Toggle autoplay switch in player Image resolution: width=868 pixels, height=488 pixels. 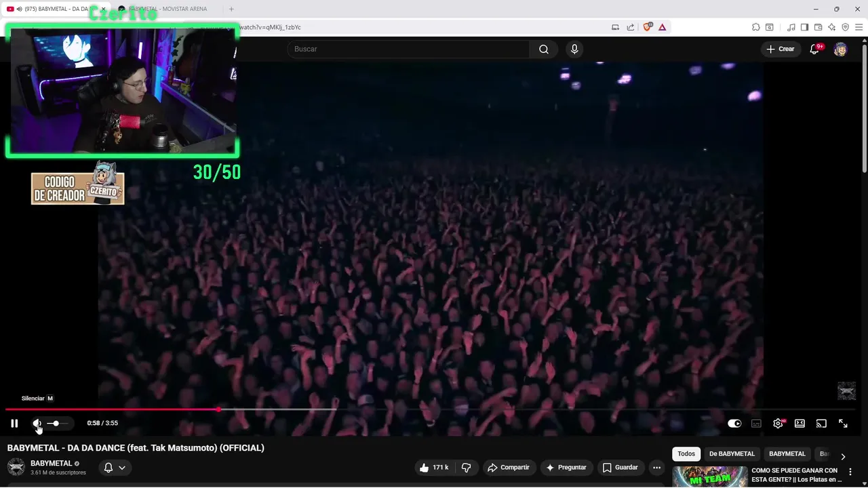tap(734, 424)
